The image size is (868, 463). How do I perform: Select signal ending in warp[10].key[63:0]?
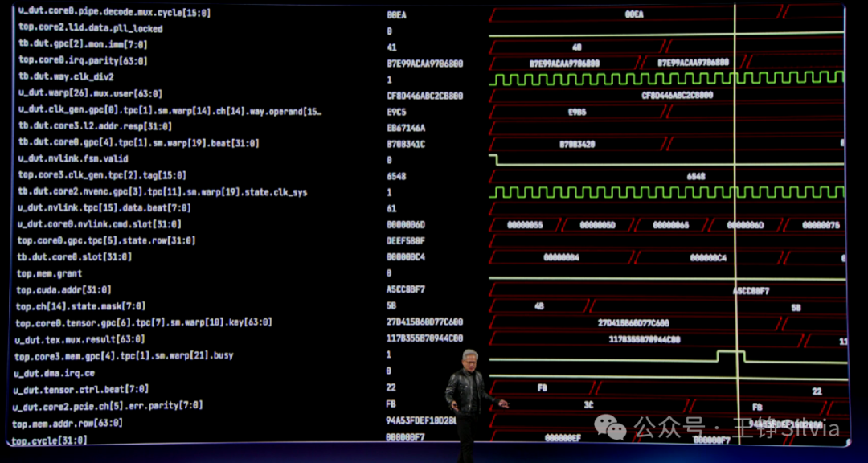point(144,322)
